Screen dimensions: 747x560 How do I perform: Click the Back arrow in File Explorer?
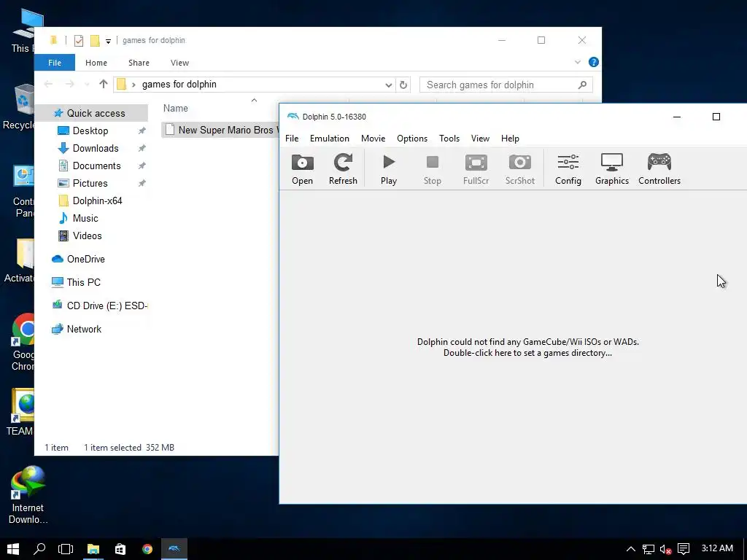tap(48, 85)
